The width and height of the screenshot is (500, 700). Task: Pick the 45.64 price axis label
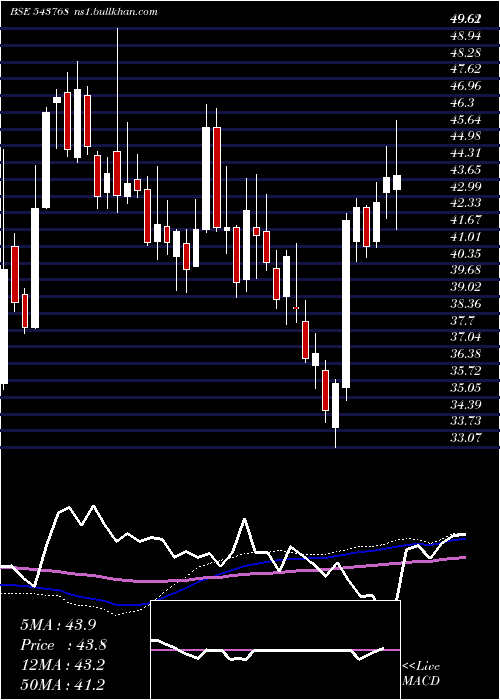[465, 120]
